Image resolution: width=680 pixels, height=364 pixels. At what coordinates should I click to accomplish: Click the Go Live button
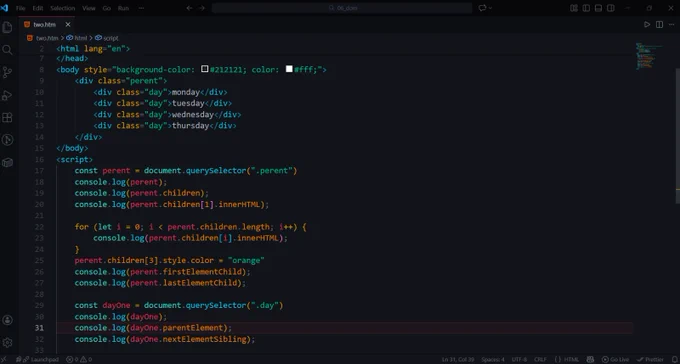coord(616,360)
